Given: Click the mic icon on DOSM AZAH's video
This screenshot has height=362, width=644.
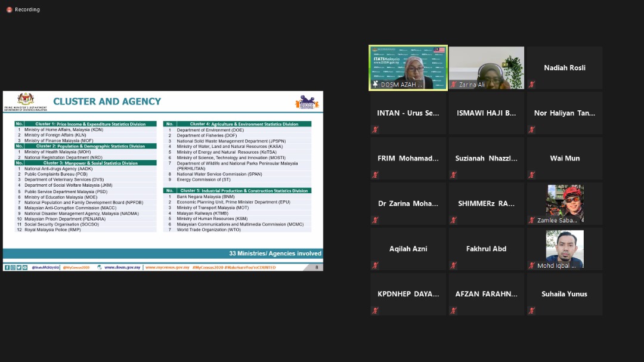Looking at the screenshot, I should click(375, 85).
